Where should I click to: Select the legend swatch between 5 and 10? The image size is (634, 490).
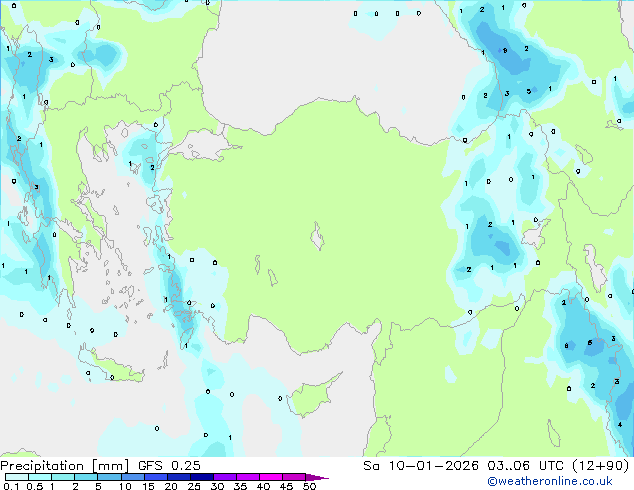[x=109, y=477]
